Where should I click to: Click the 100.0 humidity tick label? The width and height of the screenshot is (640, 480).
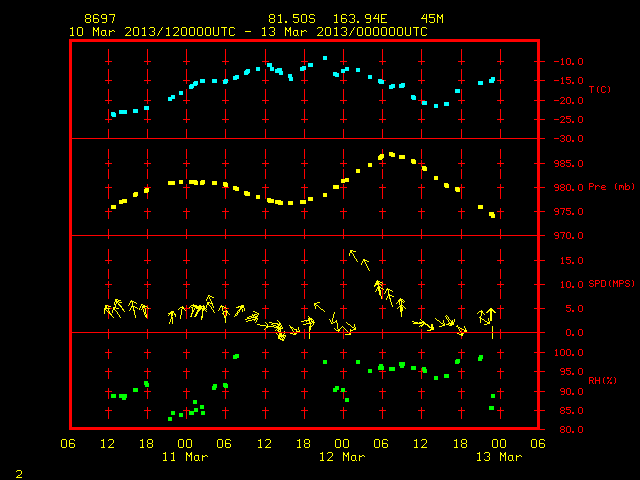(571, 353)
